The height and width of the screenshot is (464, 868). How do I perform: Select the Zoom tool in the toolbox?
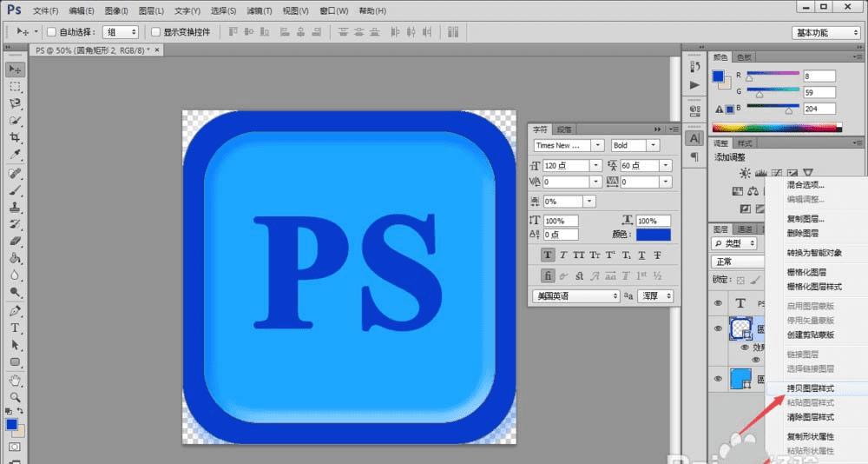coord(15,397)
